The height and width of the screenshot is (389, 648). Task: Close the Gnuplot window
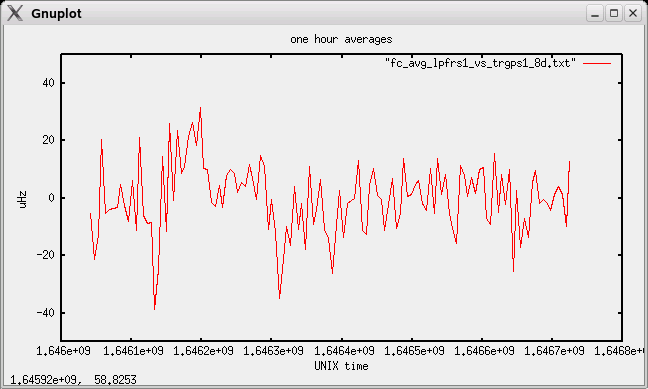633,13
